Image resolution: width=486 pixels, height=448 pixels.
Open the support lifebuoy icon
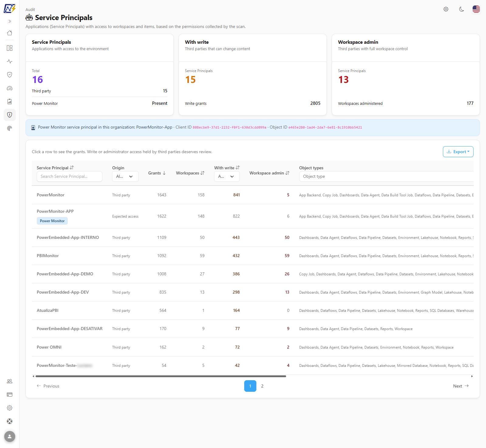10,421
